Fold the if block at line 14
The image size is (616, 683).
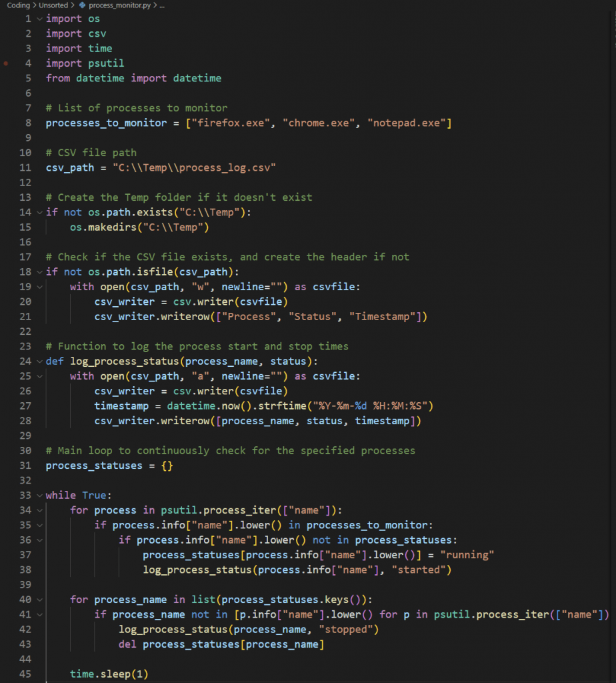39,213
